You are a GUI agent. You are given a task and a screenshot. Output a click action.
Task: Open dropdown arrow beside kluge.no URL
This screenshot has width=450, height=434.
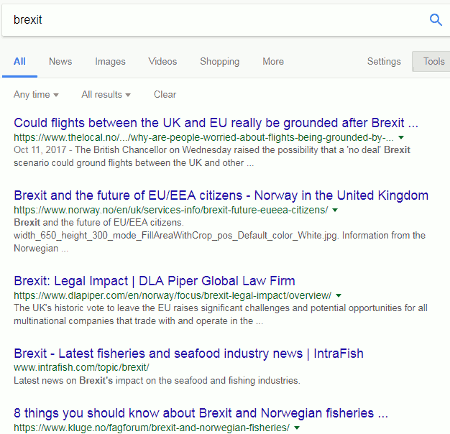point(297,428)
